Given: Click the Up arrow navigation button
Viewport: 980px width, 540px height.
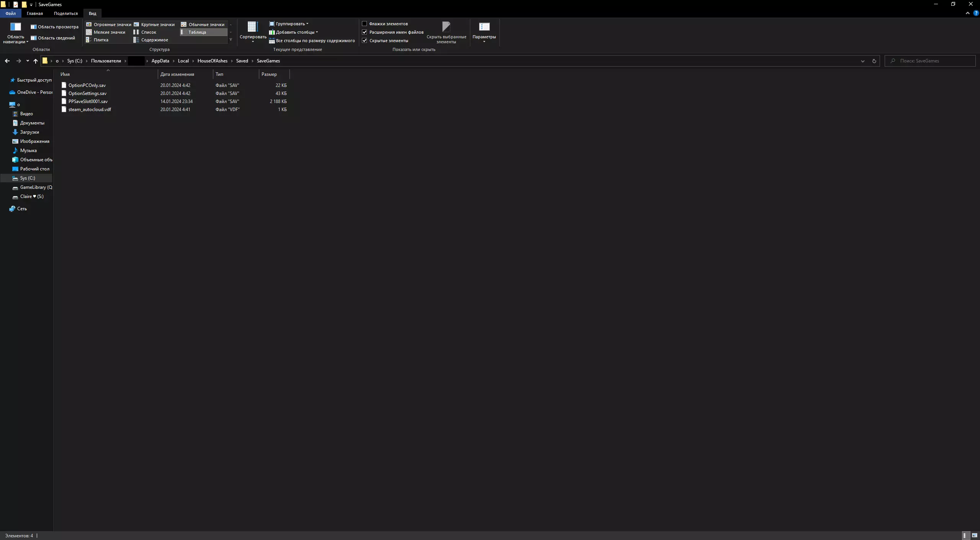Looking at the screenshot, I should pos(35,61).
